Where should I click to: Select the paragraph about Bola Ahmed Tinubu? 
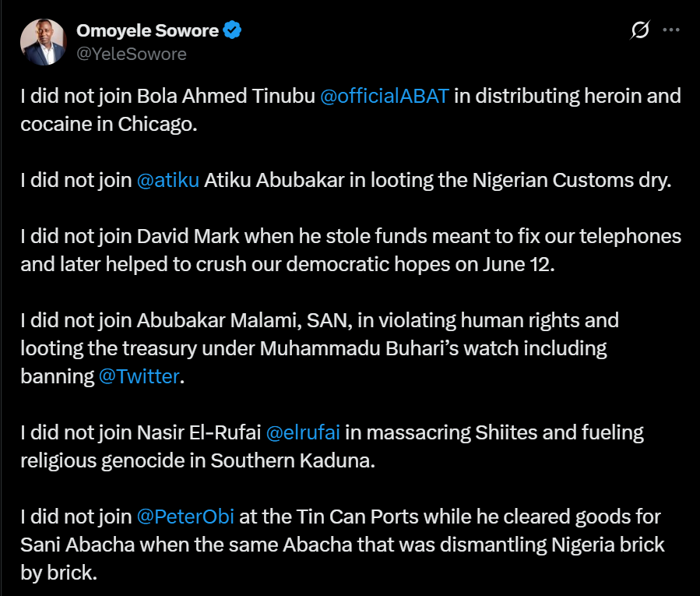(x=351, y=110)
